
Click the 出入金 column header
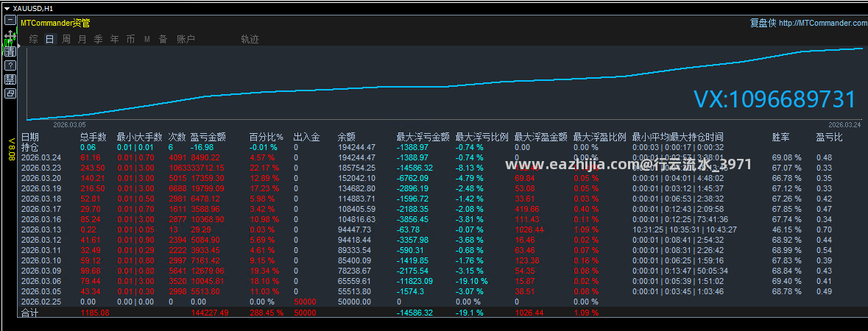click(x=307, y=137)
